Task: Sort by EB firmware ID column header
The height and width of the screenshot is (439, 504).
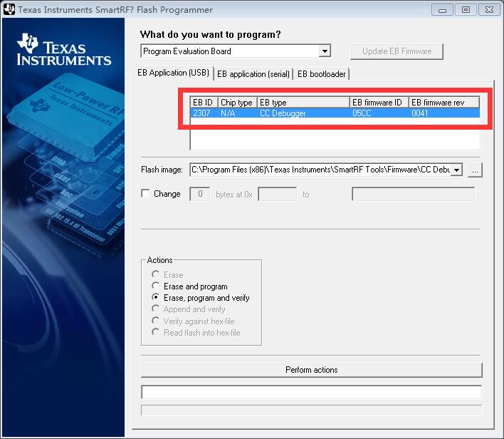Action: click(x=379, y=103)
